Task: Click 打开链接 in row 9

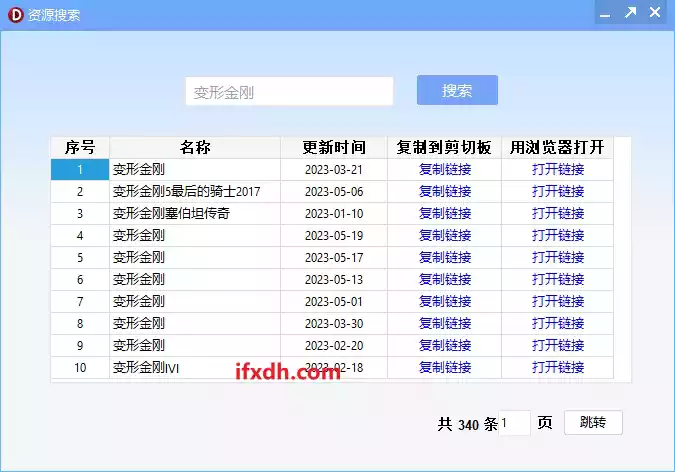Action: click(x=558, y=345)
